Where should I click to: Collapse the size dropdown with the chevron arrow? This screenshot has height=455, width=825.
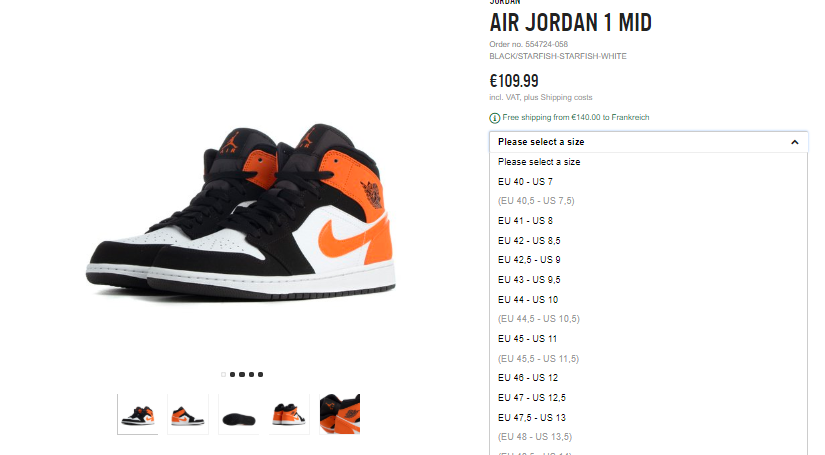[x=794, y=142]
